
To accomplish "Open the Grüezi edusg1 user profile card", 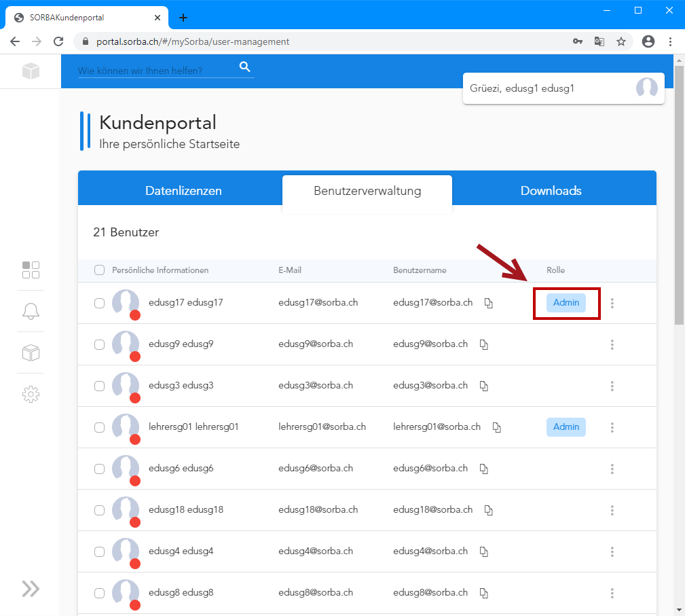I will pyautogui.click(x=563, y=88).
